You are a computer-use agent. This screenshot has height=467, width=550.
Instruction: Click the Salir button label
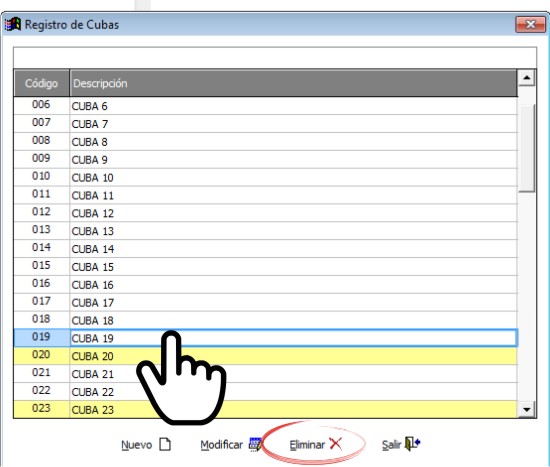tap(391, 445)
